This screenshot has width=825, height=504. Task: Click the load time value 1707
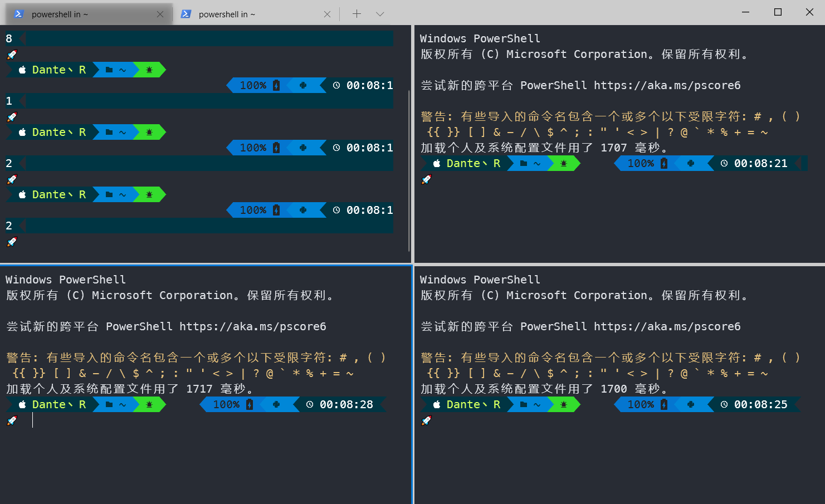614,148
